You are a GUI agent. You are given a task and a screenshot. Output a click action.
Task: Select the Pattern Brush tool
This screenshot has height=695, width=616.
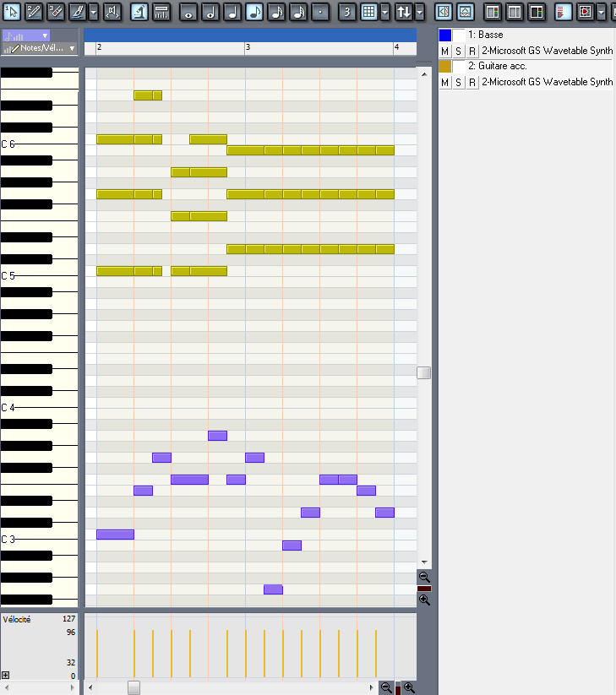tap(78, 12)
